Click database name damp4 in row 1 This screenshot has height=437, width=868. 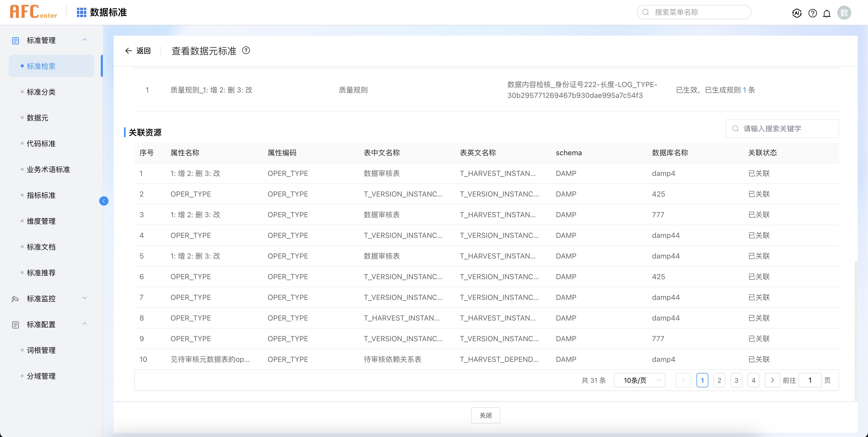point(663,174)
